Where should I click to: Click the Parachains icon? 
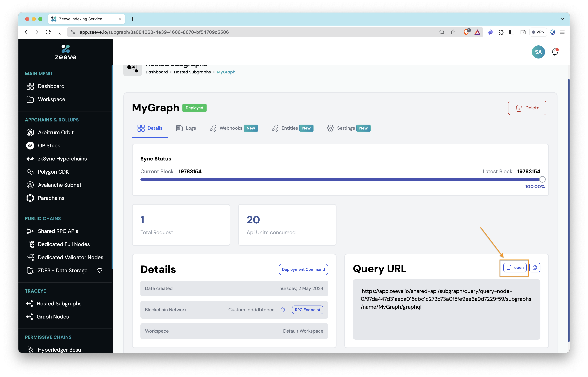(30, 198)
